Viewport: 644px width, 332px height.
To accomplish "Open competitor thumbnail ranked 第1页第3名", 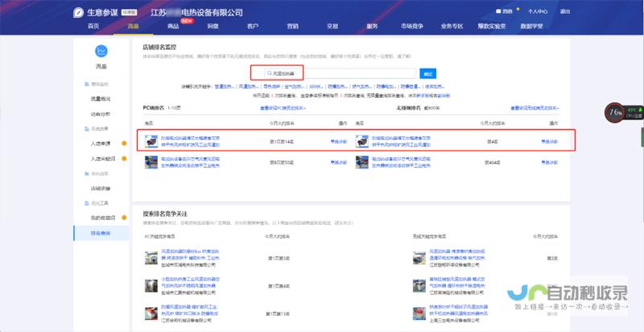I will pyautogui.click(x=151, y=258).
